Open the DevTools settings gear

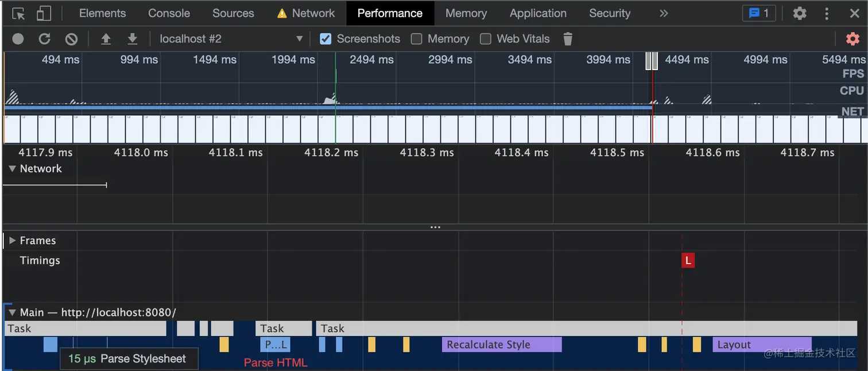pos(800,13)
